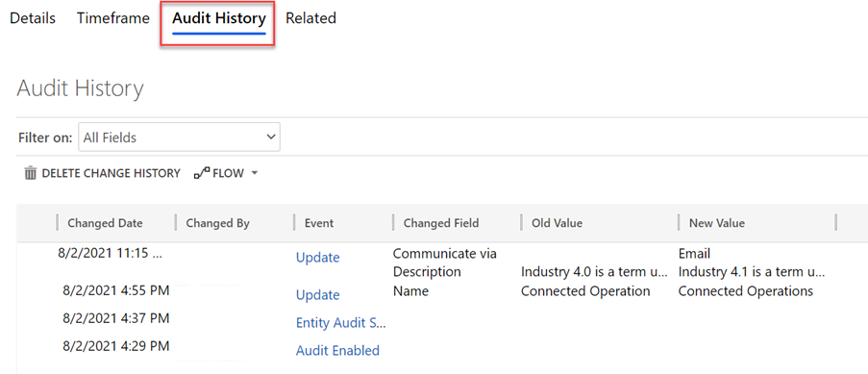Select the 8/2/2021 4:29 PM date cell
Viewport: 868px width, 374px height.
tap(115, 346)
